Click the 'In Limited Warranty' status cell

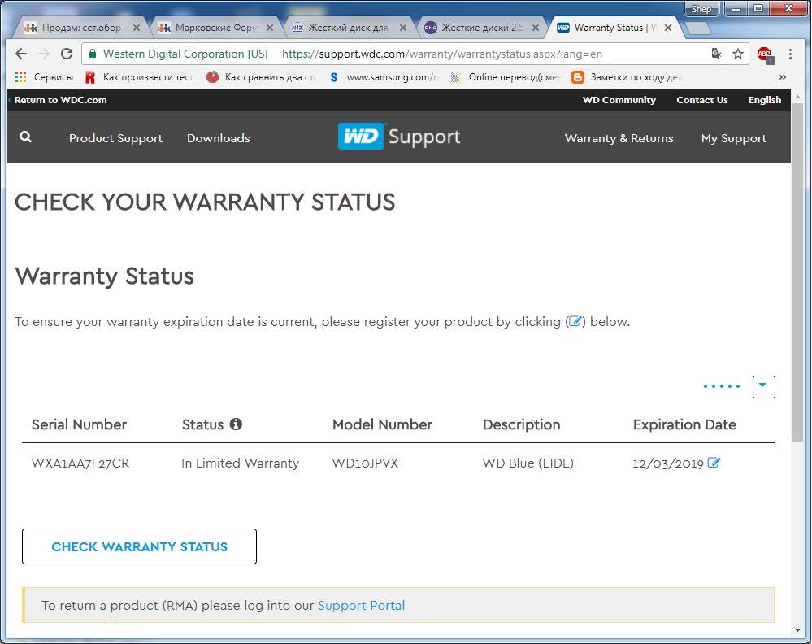pyautogui.click(x=241, y=463)
